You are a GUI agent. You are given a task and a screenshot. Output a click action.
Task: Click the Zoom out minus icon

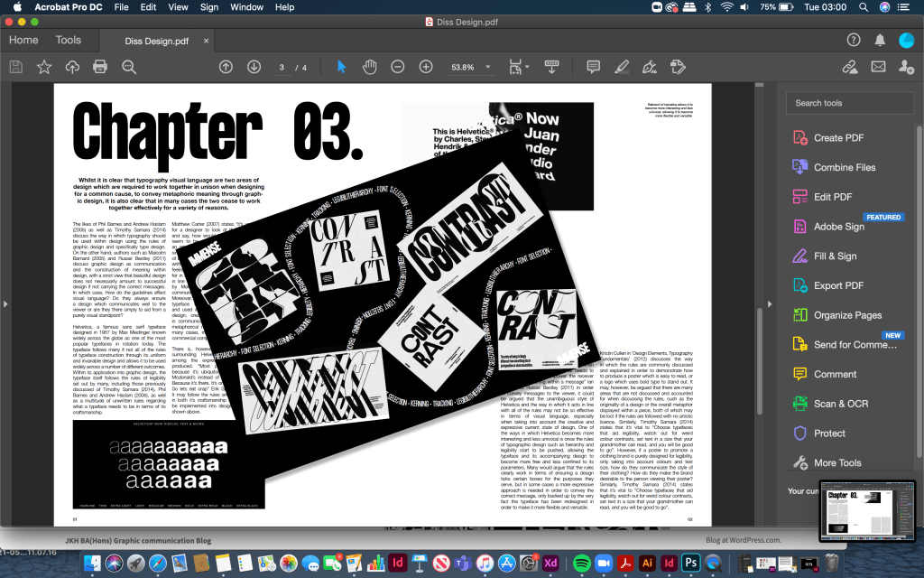[398, 67]
